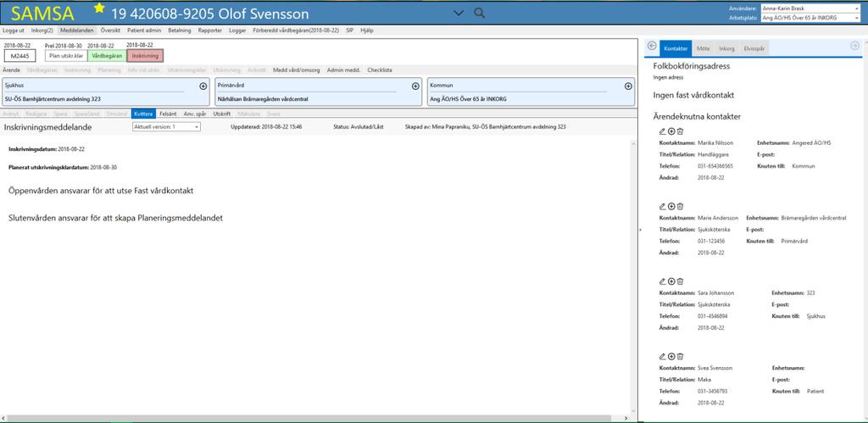Add a unit to the Kommun card

(x=628, y=86)
